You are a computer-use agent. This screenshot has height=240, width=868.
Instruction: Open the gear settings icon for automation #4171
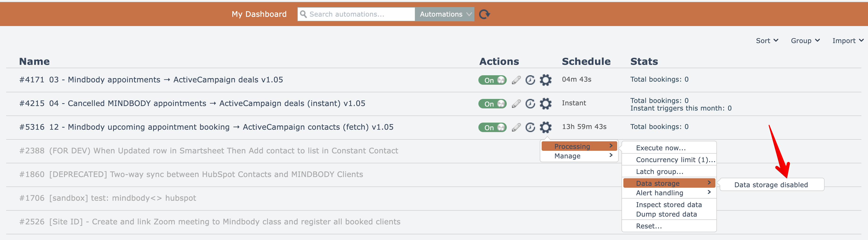(x=545, y=80)
